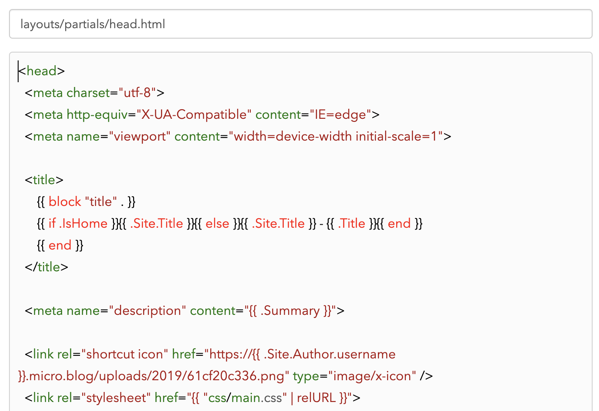Screen dimensions: 599x411
Task: Click the viewport meta tag line
Action: (238, 136)
